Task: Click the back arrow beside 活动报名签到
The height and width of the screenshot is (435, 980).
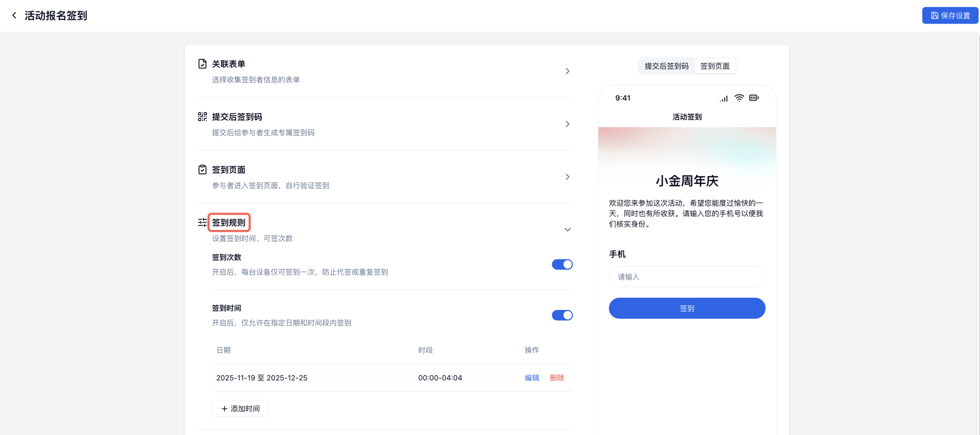Action: (x=14, y=16)
